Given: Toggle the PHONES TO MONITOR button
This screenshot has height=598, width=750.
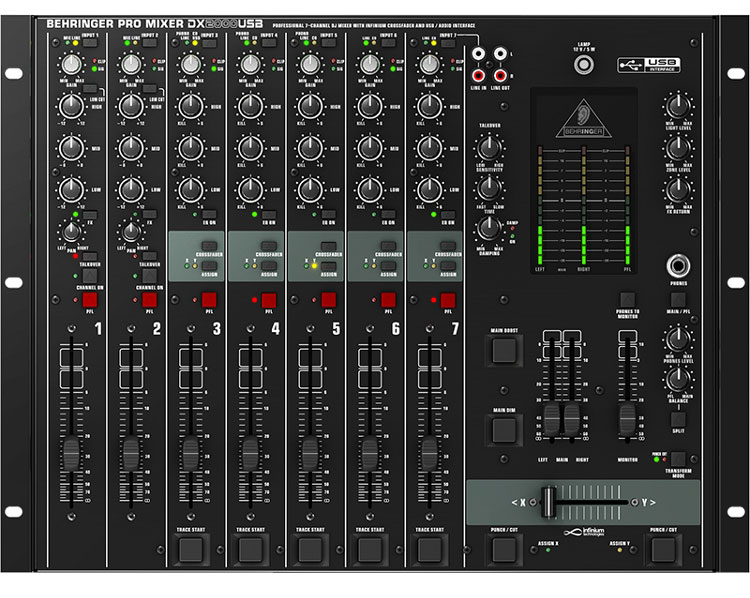Looking at the screenshot, I should pyautogui.click(x=627, y=300).
